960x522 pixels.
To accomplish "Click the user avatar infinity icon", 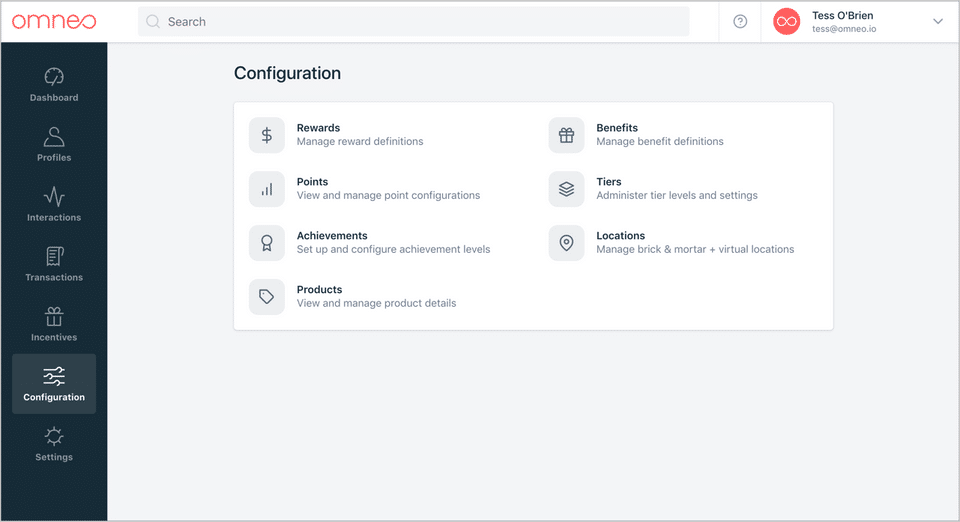I will (x=787, y=22).
